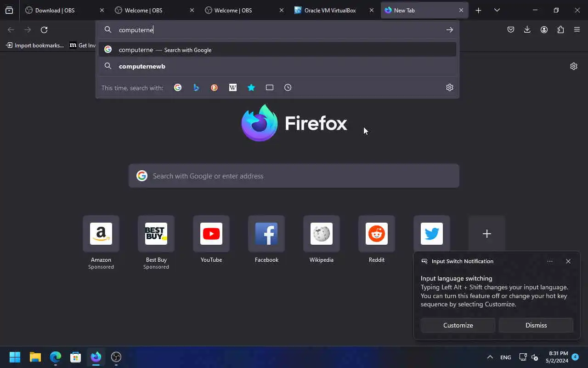Click the 'Search with Google or enter address' box

294,176
